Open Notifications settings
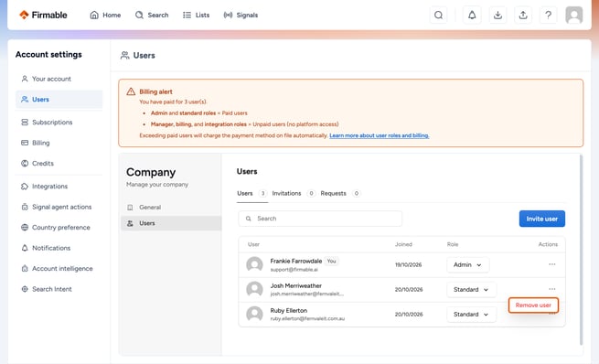Image resolution: width=599 pixels, height=364 pixels. [x=59, y=248]
